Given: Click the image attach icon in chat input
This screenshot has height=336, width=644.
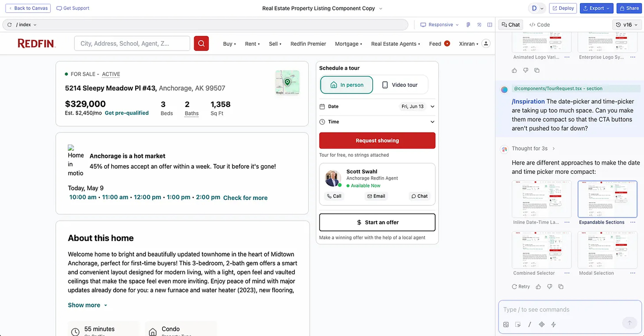Looking at the screenshot, I should (x=506, y=324).
